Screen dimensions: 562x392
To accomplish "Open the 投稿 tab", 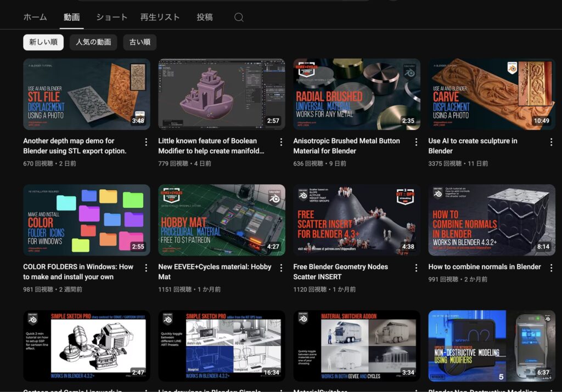I will (x=205, y=17).
